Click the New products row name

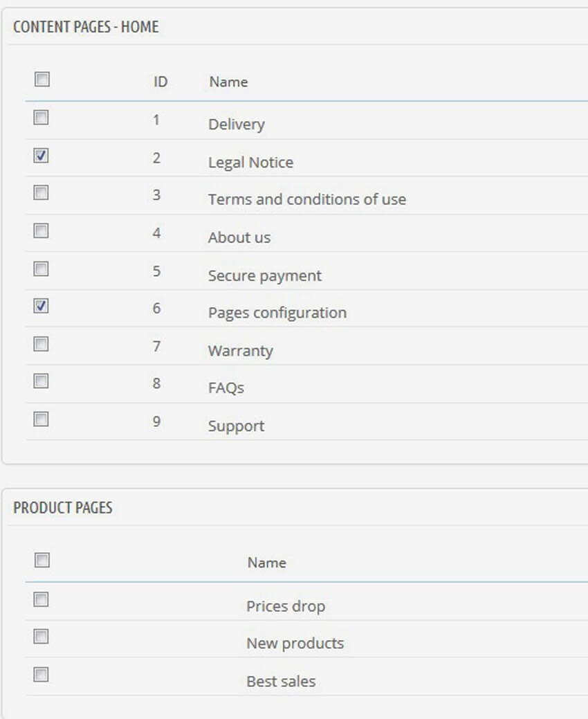tap(295, 644)
